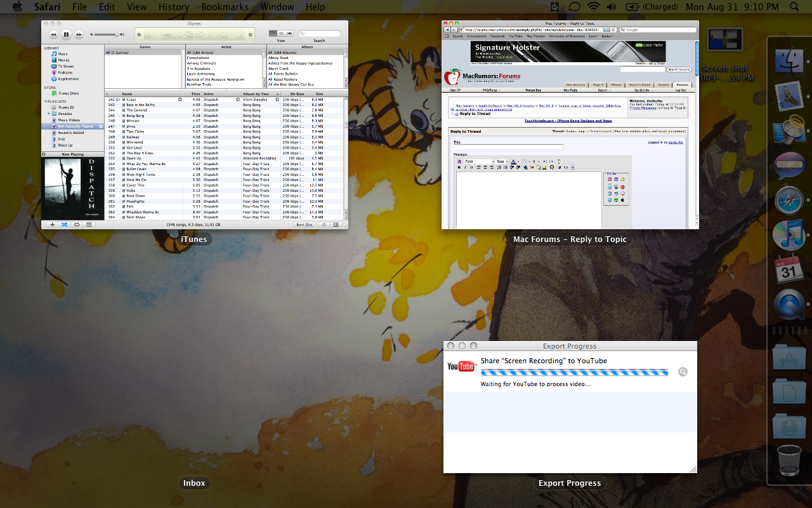The image size is (812, 508).
Task: Click Bold in the reply editor
Action: pyautogui.click(x=459, y=167)
